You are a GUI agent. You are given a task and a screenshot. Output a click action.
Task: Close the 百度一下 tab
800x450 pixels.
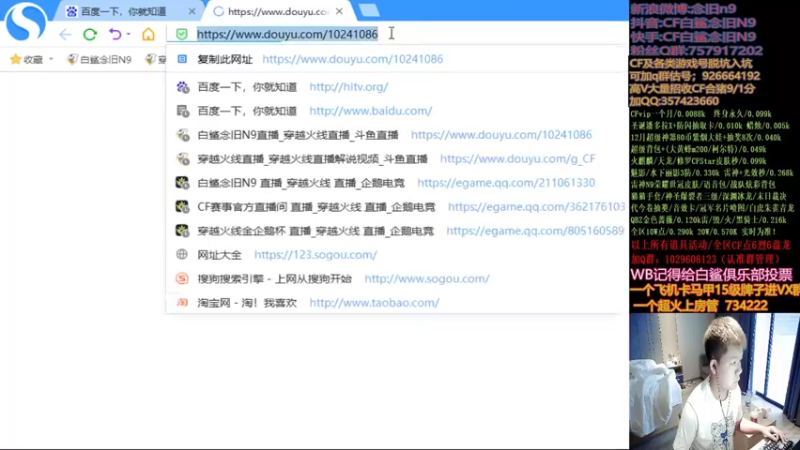pos(192,11)
